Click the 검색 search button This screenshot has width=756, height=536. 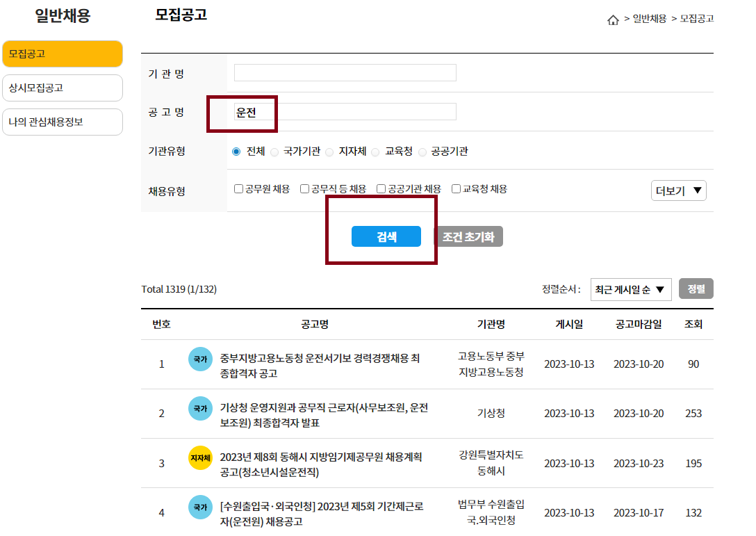click(x=387, y=236)
